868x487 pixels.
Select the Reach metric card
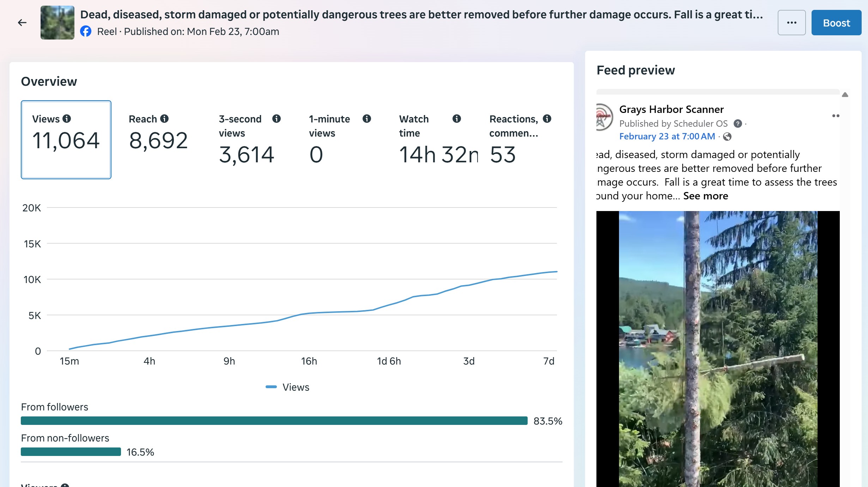158,140
